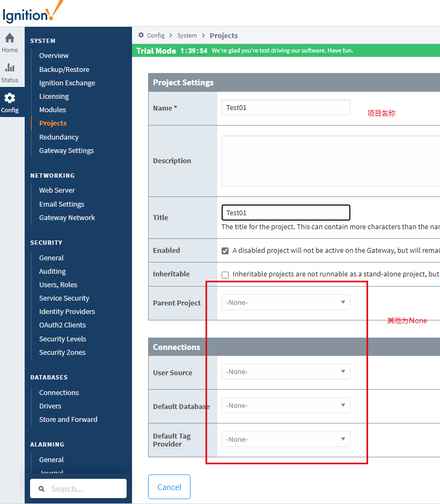Open the Default Tag Provider dropdown

(285, 439)
